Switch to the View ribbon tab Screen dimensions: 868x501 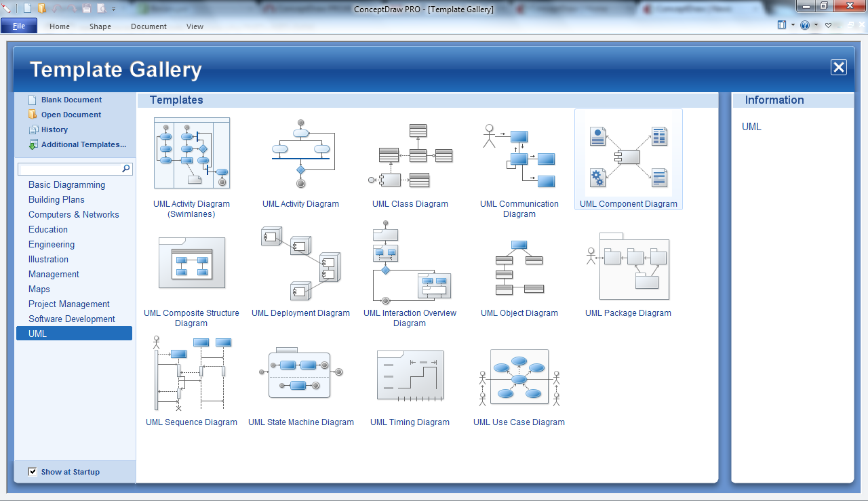click(x=195, y=26)
